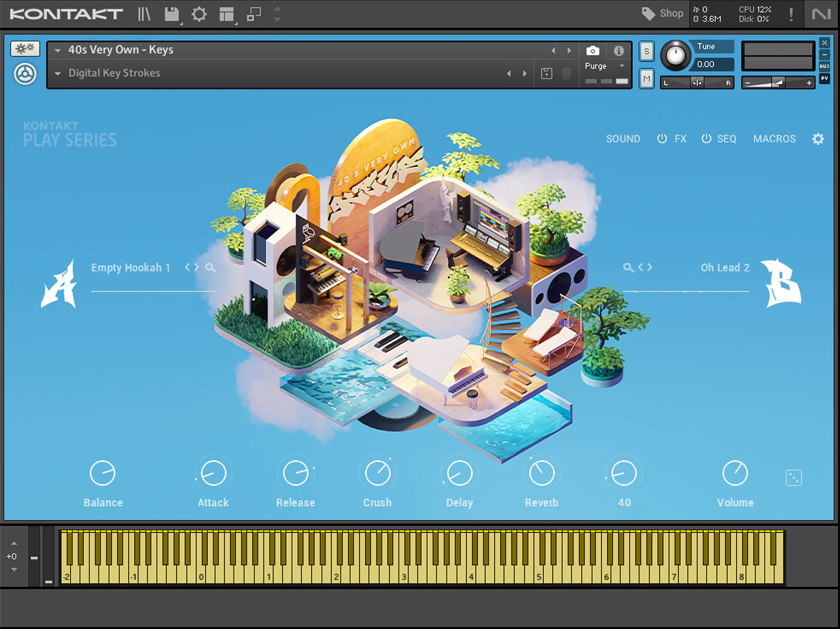Click the delete snapshot trash icon
Viewport: 840px width, 629px height.
pyautogui.click(x=566, y=73)
